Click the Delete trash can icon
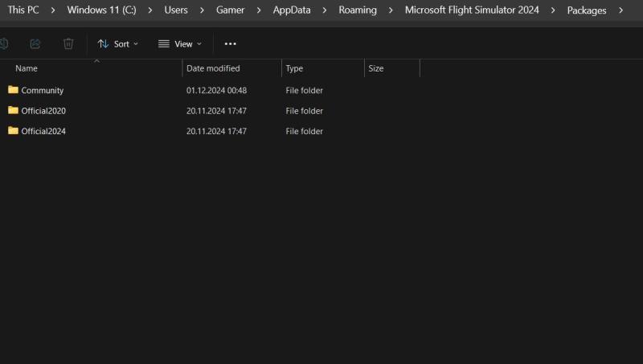Image resolution: width=643 pixels, height=364 pixels. 68,43
